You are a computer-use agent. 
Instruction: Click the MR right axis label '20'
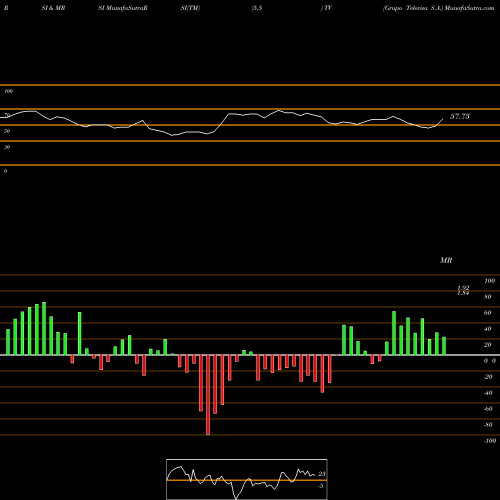coord(488,345)
